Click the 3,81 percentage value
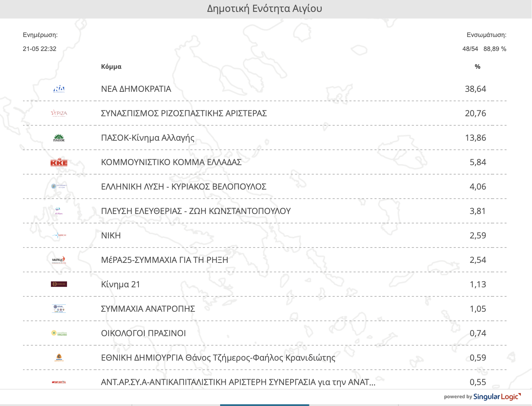 pyautogui.click(x=478, y=211)
